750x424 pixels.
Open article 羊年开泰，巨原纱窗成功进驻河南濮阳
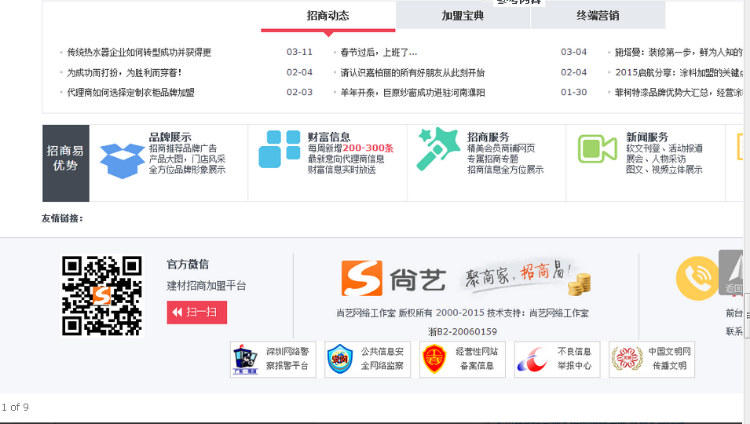[x=412, y=93]
